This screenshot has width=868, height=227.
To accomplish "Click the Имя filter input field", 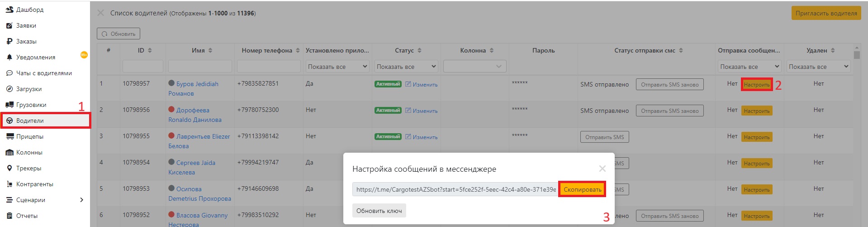I will coord(199,67).
